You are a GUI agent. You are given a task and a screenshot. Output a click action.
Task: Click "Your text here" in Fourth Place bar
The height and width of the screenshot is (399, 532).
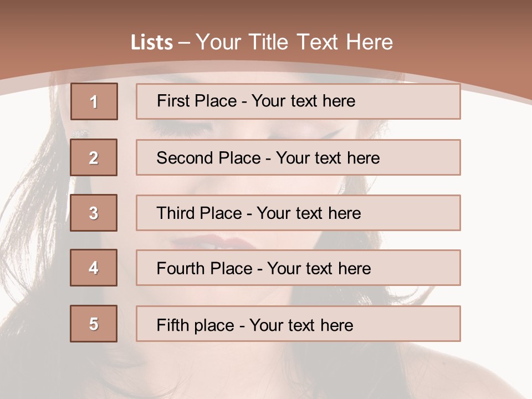point(319,269)
